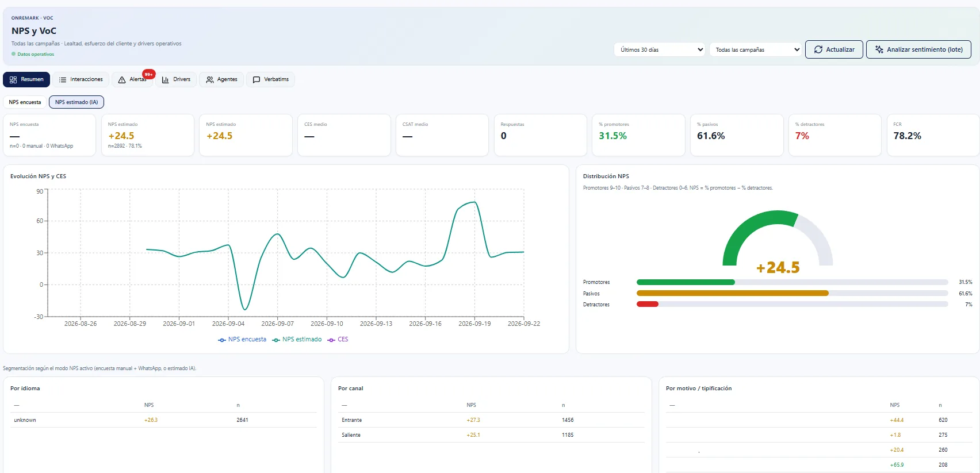The width and height of the screenshot is (980, 473).
Task: Click the 2641 count in Por idioma
Action: click(x=242, y=420)
